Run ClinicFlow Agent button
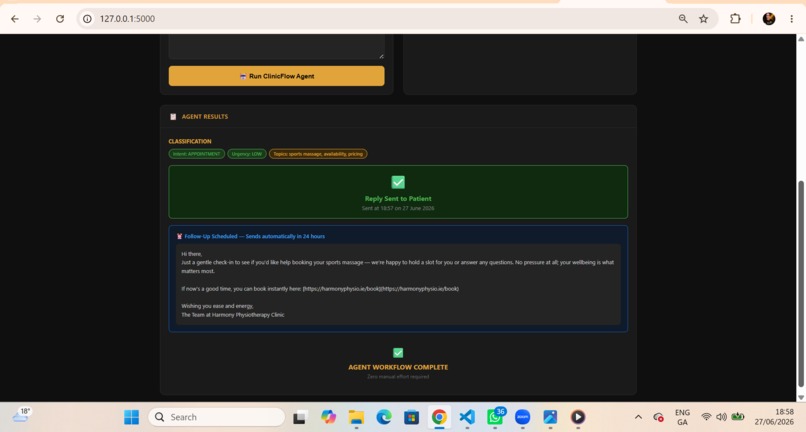The height and width of the screenshot is (432, 806). click(277, 76)
